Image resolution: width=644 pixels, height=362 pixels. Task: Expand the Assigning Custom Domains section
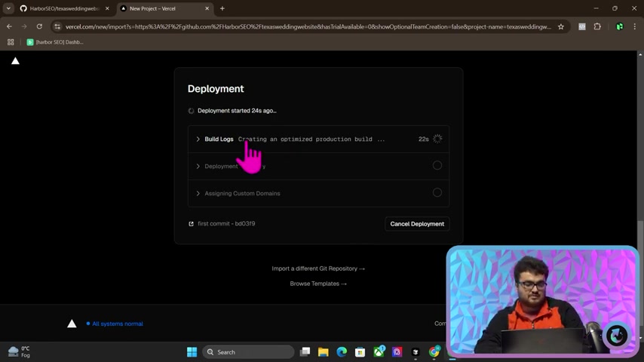pyautogui.click(x=241, y=193)
